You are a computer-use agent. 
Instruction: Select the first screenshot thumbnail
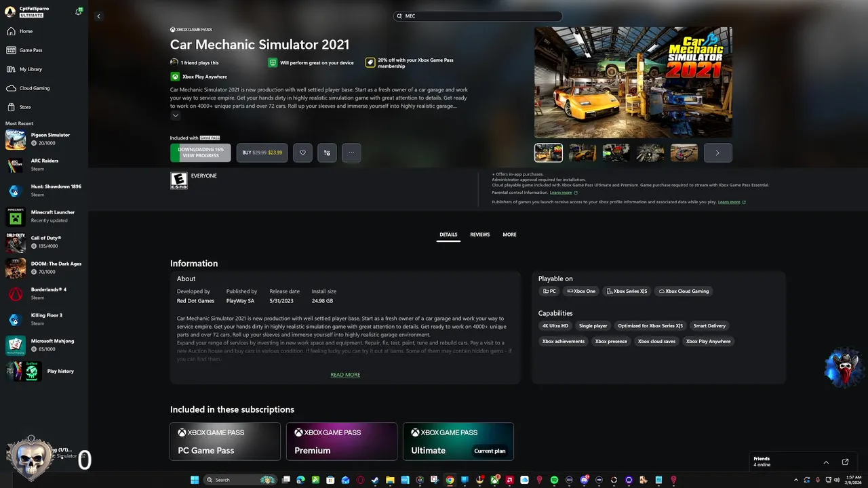click(x=549, y=152)
